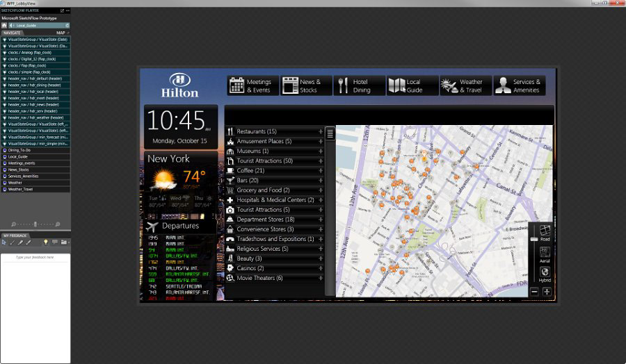626x364 pixels.
Task: Activate the clocks / Digital_12 state
Action: point(35,59)
